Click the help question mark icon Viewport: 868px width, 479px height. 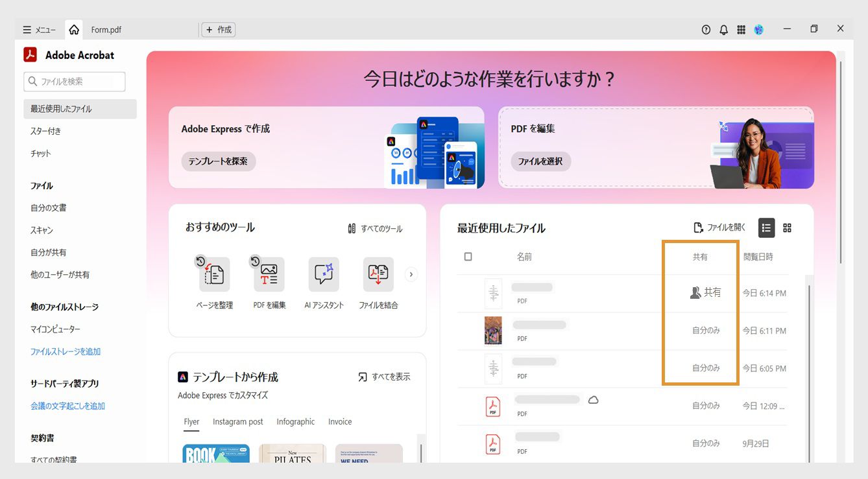coord(706,29)
